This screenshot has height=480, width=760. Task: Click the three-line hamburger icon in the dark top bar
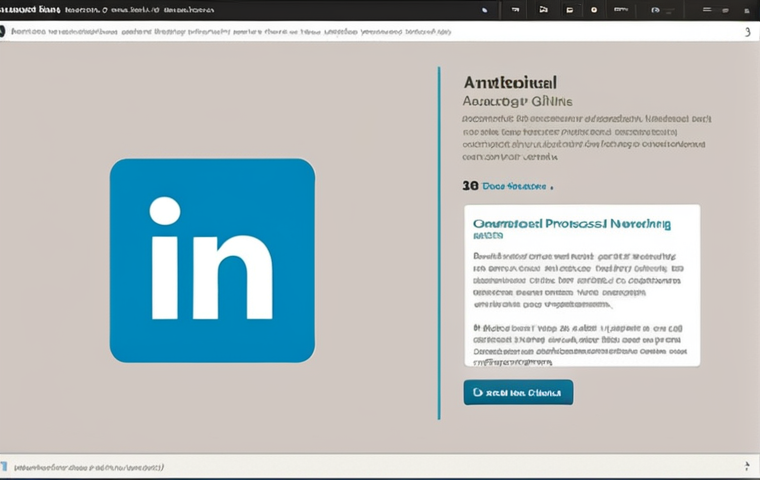(x=707, y=10)
